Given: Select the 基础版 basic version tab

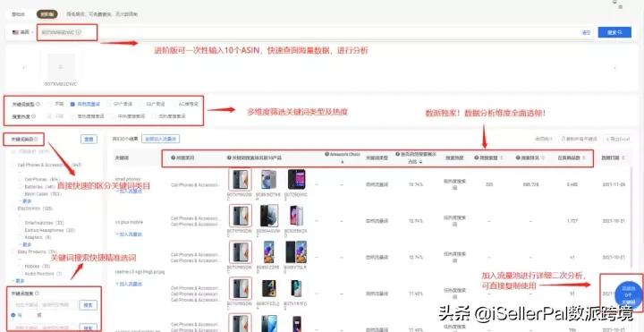Looking at the screenshot, I should pos(19,14).
